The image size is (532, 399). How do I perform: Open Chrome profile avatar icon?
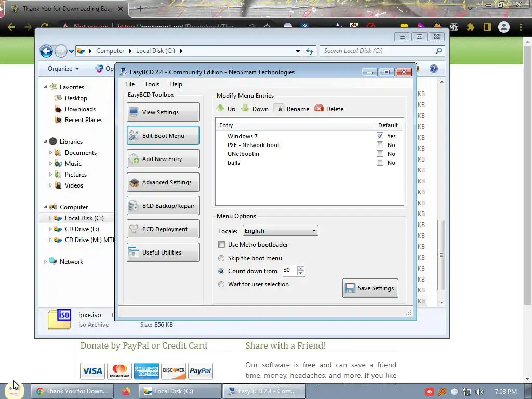[x=504, y=27]
